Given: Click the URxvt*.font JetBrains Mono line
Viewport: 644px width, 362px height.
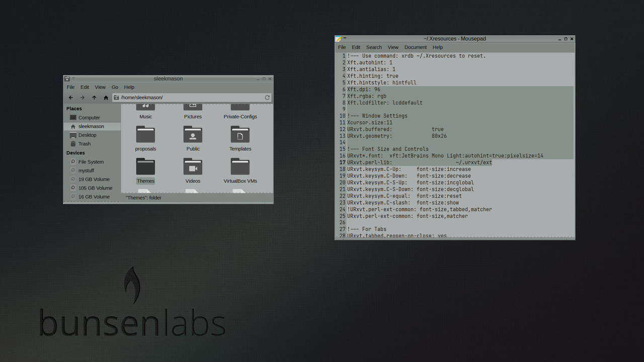Looking at the screenshot, I should coord(445,156).
